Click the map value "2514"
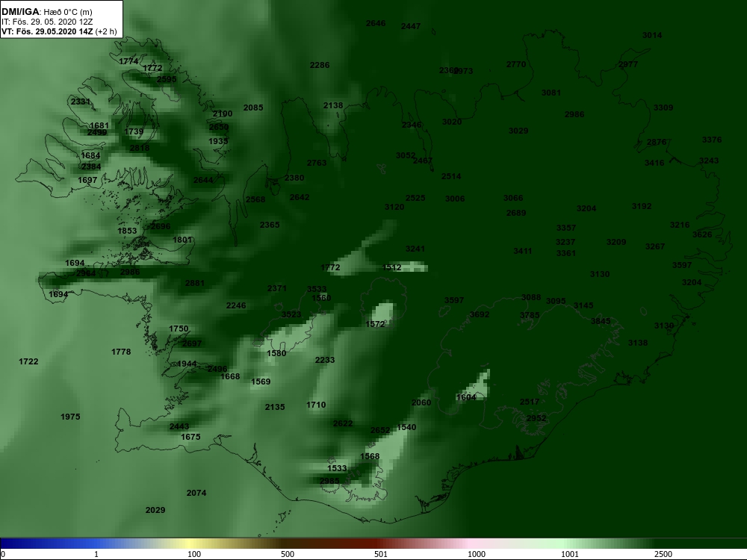 [451, 177]
